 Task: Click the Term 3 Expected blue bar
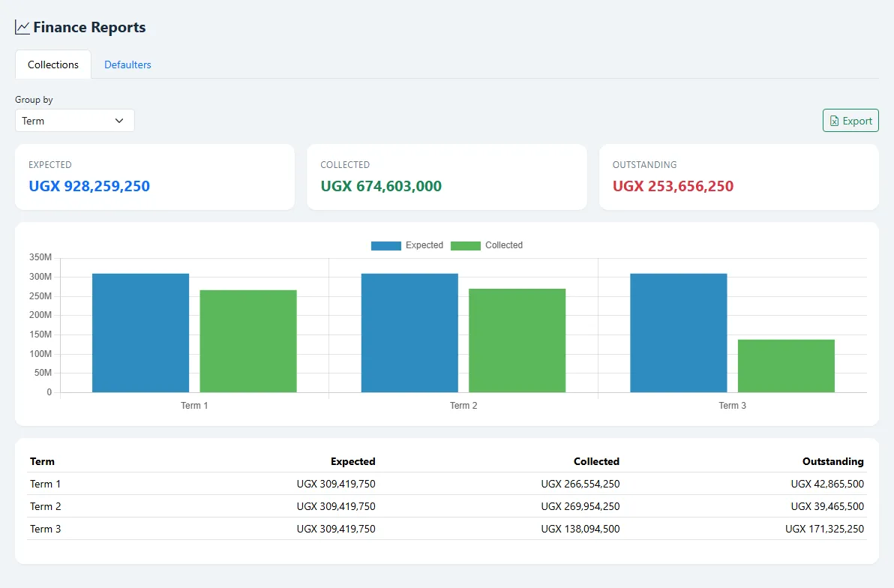pos(679,333)
